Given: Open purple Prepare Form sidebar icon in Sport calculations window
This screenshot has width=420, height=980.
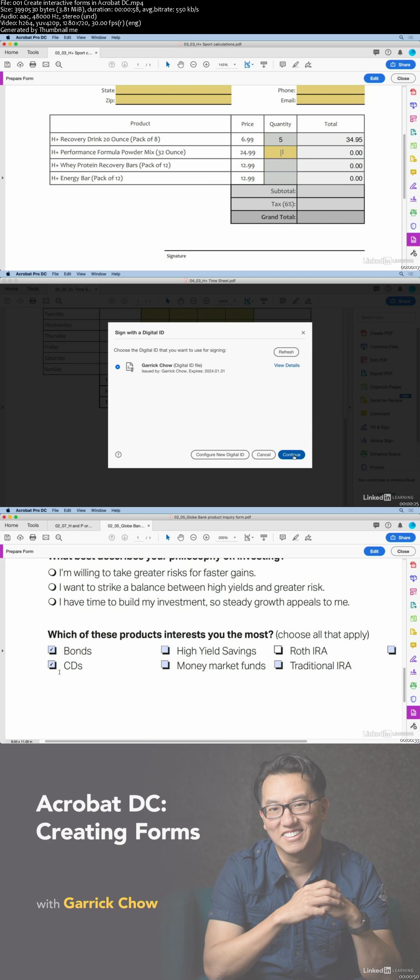Looking at the screenshot, I should click(x=413, y=239).
